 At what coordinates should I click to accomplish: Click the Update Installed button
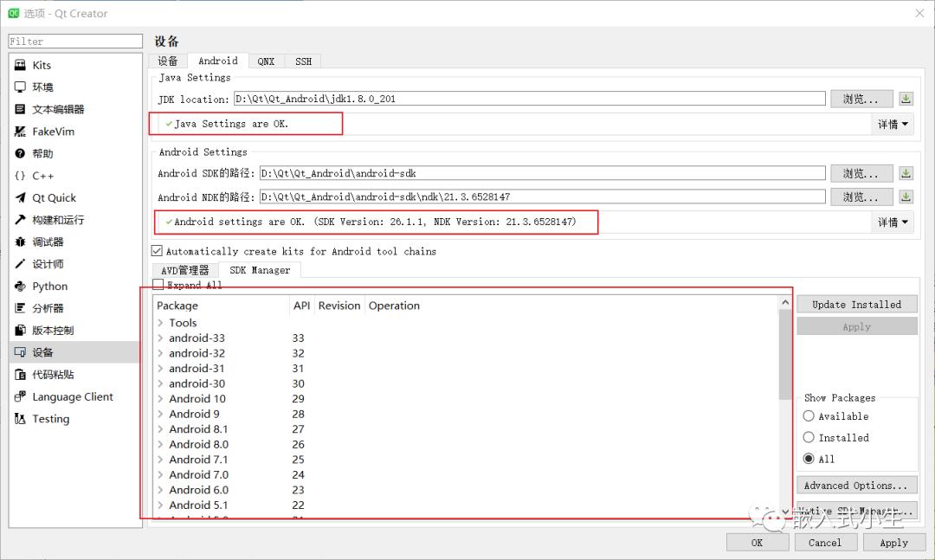857,304
